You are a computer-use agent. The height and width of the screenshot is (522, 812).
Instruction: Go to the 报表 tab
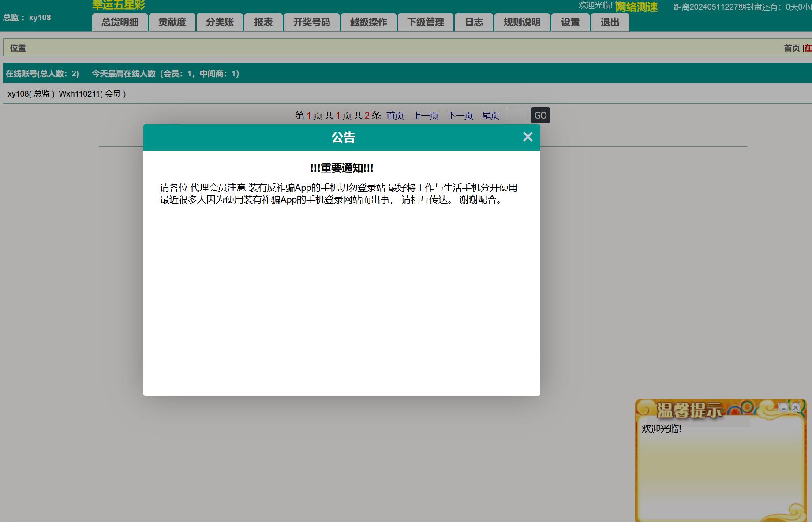point(263,22)
